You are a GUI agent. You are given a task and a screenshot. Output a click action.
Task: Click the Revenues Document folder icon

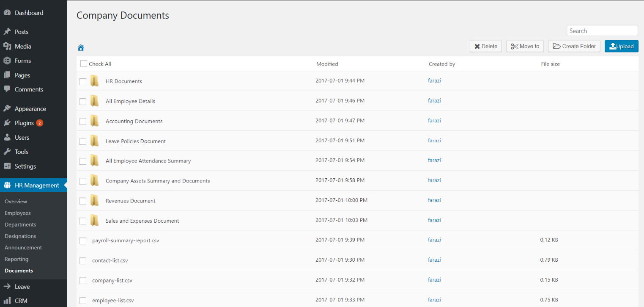[95, 200]
